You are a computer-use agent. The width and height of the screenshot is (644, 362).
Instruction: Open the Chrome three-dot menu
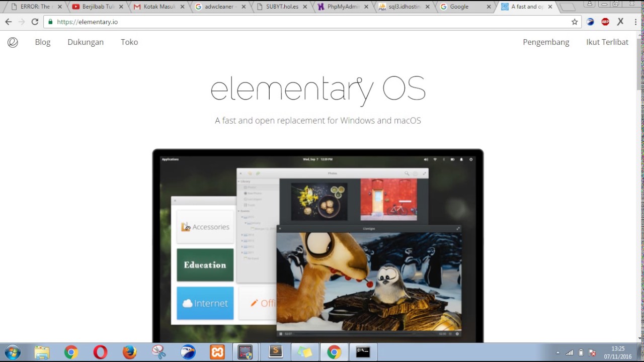635,22
